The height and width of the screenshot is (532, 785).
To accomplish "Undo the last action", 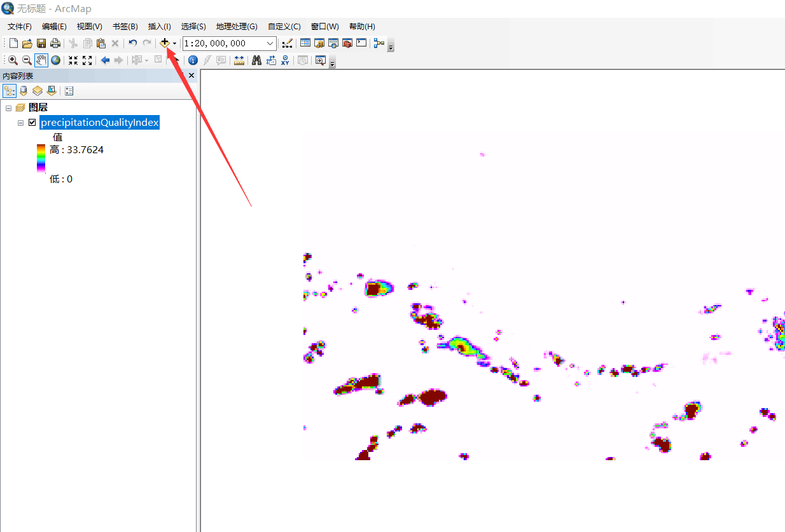I will [x=132, y=43].
